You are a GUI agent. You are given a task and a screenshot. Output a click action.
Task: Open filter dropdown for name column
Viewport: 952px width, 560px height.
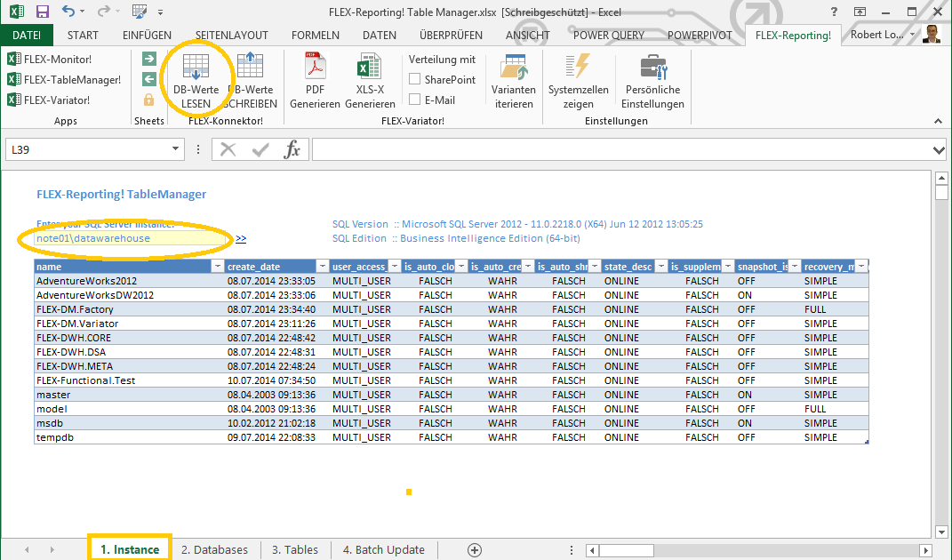tap(218, 267)
